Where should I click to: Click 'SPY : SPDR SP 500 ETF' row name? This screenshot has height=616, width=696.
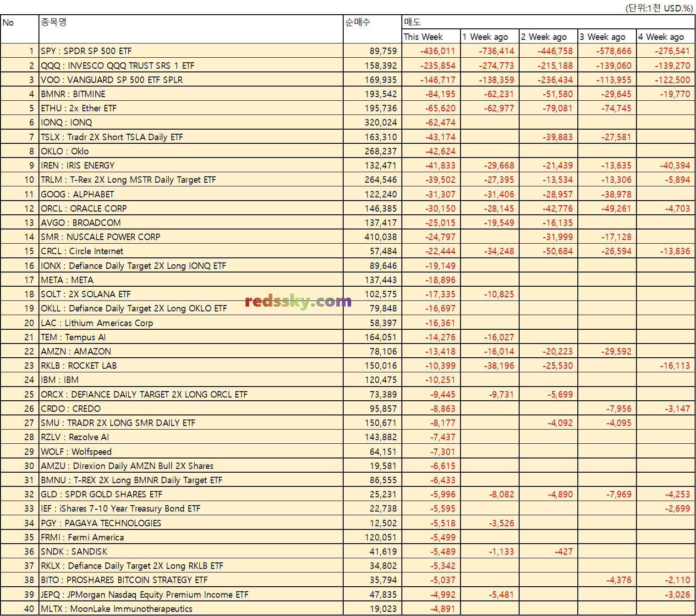191,51
